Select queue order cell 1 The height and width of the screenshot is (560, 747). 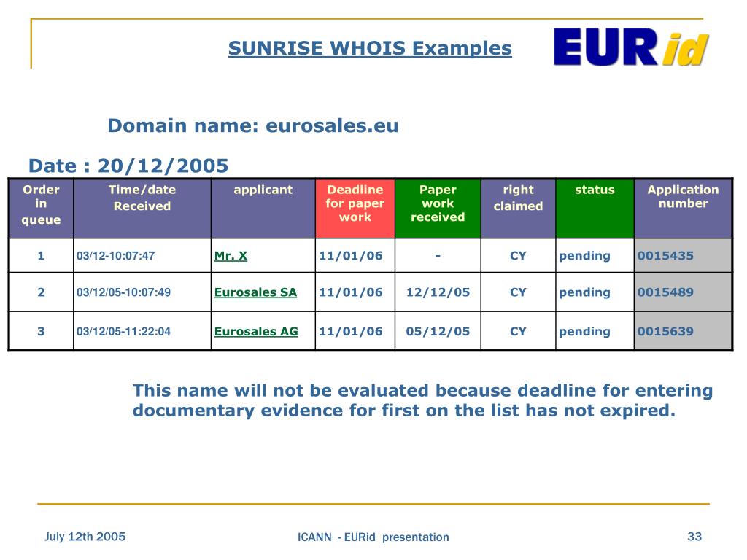pyautogui.click(x=41, y=256)
